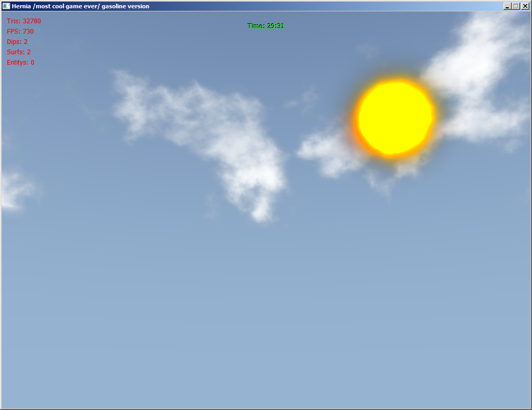Click the green 'Time: 29:31' display
The image size is (532, 410).
point(265,26)
